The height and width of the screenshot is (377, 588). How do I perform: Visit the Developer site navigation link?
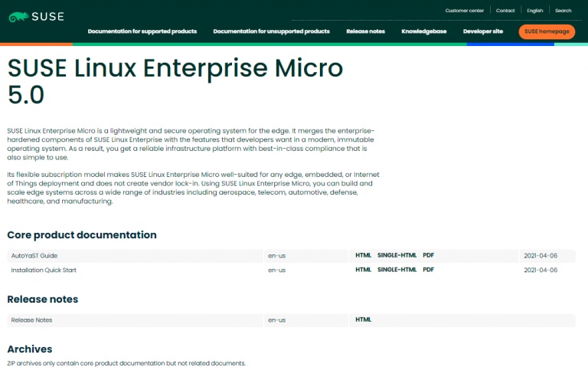tap(483, 31)
